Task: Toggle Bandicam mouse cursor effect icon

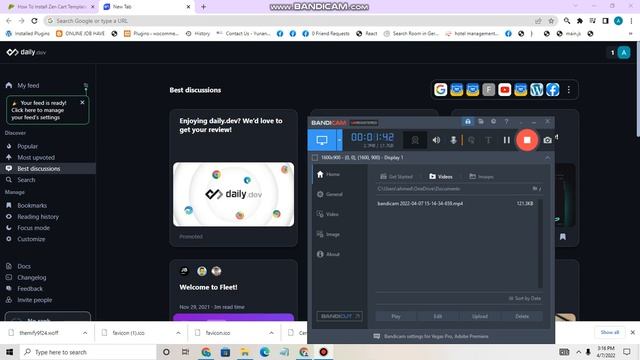Action: (x=471, y=140)
